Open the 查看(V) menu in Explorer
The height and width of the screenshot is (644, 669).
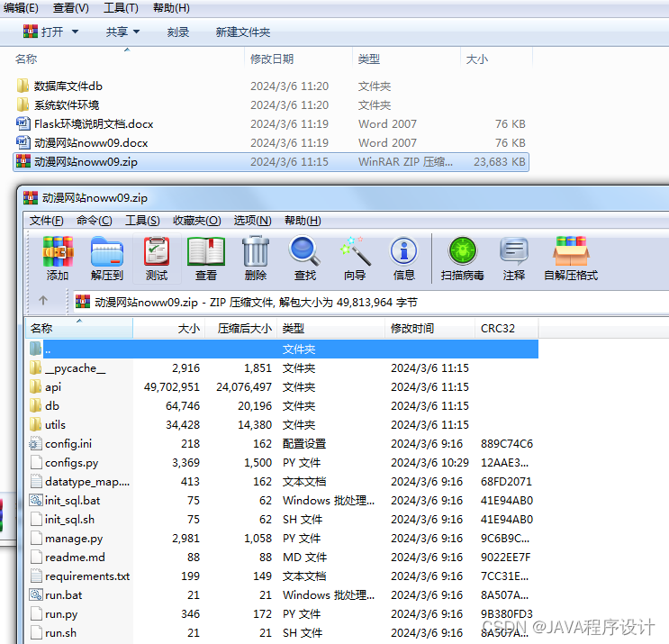pos(71,8)
